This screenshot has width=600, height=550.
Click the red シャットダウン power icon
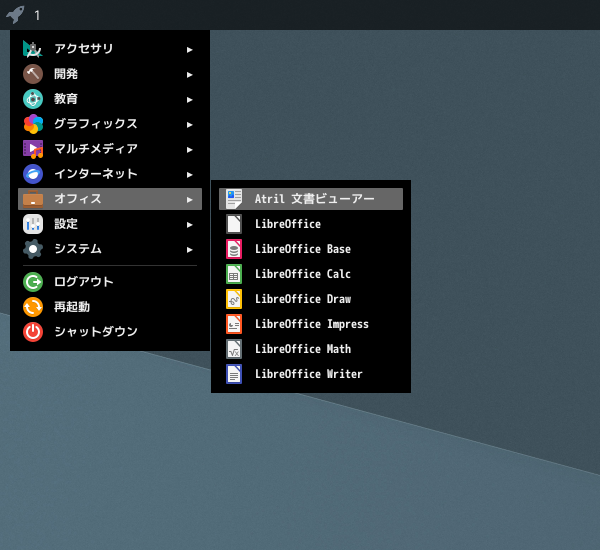point(33,332)
